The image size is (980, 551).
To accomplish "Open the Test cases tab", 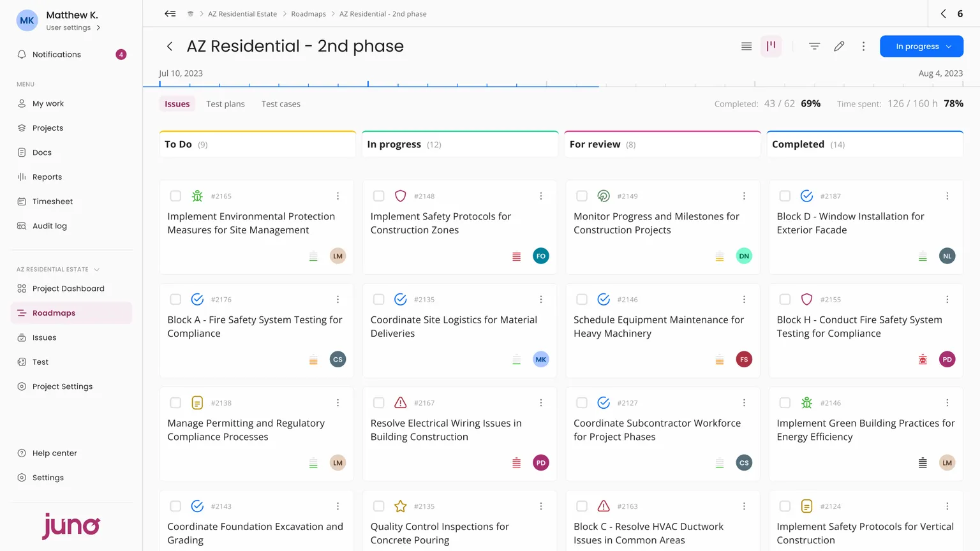I will tap(281, 104).
